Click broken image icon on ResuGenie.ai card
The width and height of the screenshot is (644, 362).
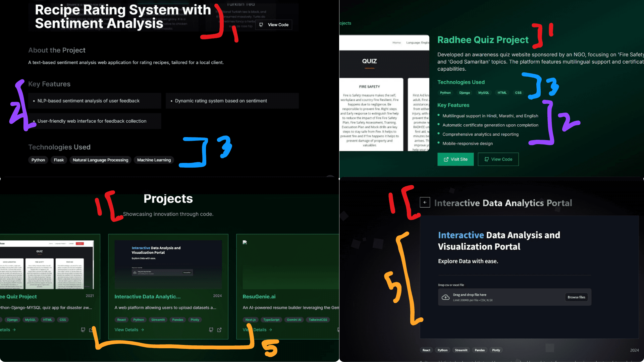(245, 242)
